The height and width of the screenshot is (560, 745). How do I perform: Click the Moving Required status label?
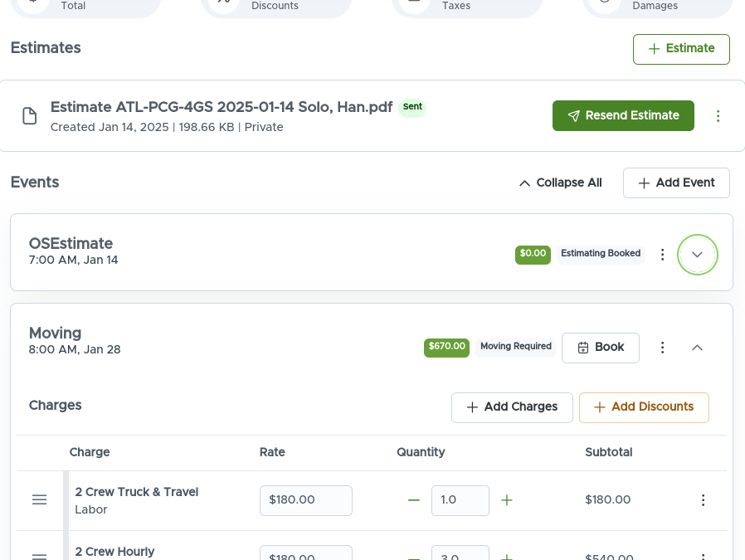point(515,346)
